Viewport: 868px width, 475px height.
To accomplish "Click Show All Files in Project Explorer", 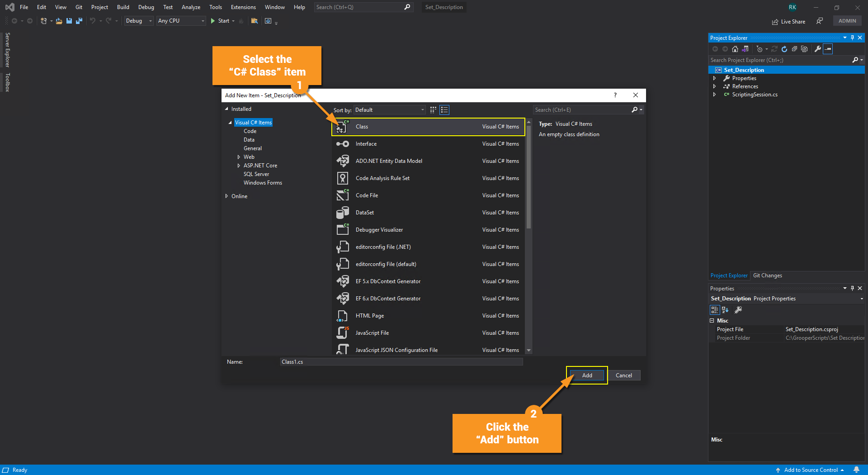I will (x=804, y=49).
